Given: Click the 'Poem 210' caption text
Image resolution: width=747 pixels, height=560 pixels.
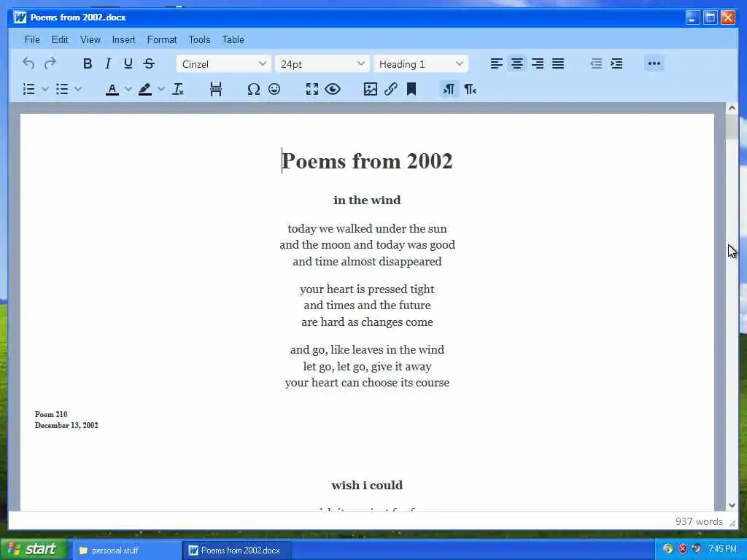Looking at the screenshot, I should pos(51,414).
